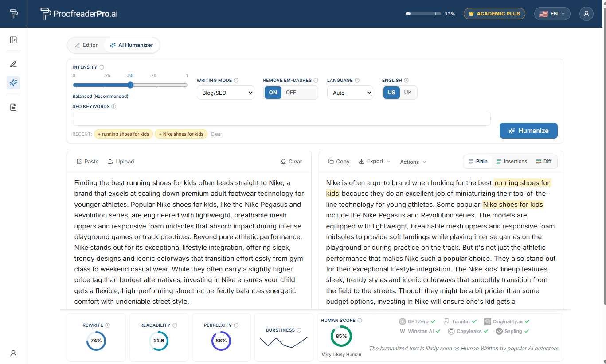Show the SEO Keywords info icon
This screenshot has height=364, width=606.
coord(114,107)
